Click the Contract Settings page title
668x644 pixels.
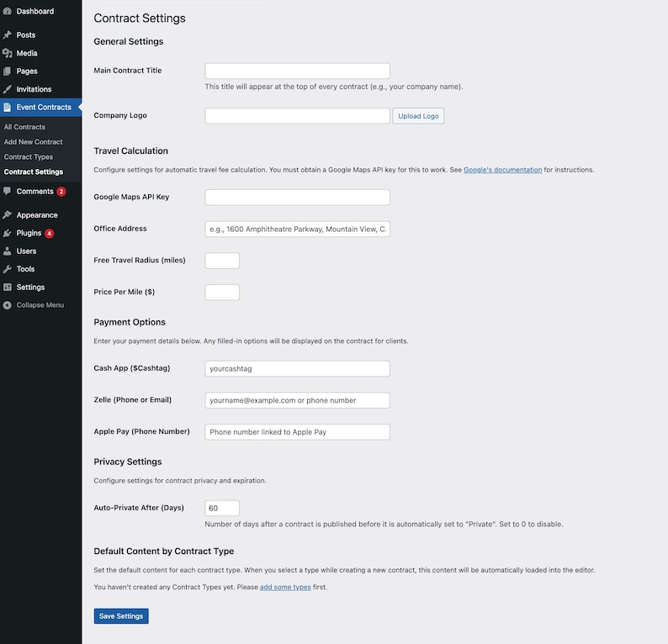pyautogui.click(x=140, y=18)
